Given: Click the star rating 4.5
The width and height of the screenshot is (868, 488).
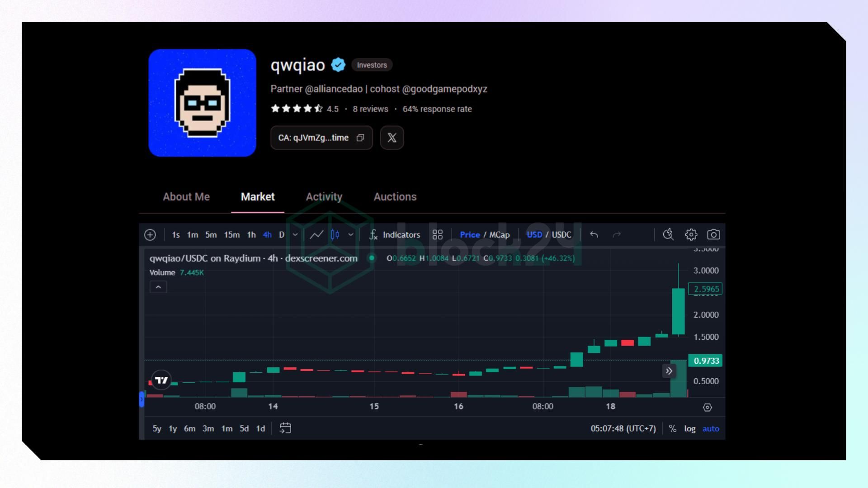Looking at the screenshot, I should 304,109.
